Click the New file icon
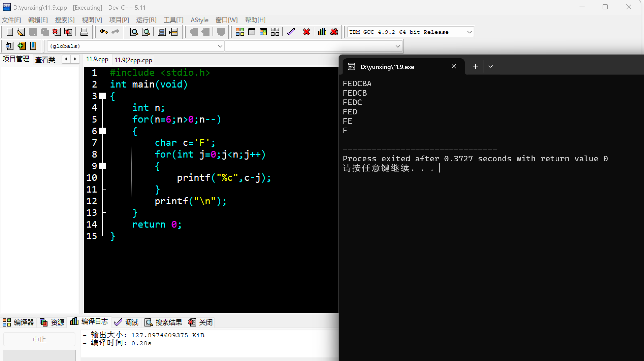644x361 pixels. [10, 32]
